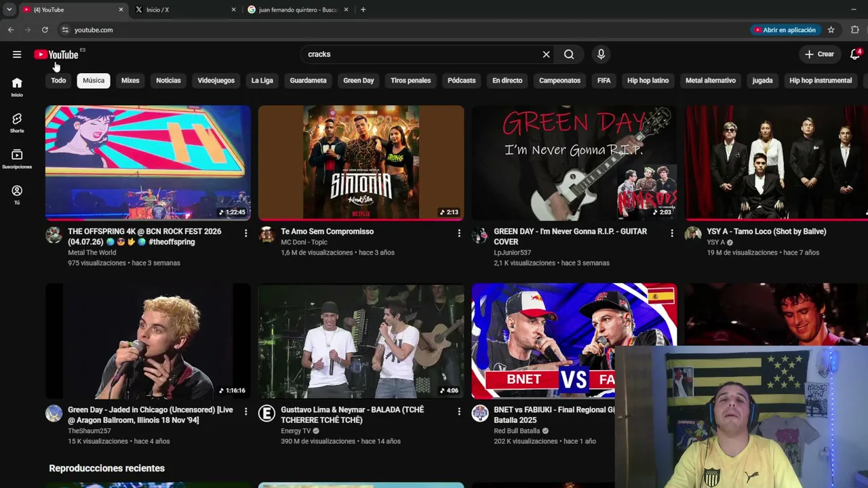Click the YSY A channel avatar

pos(693,235)
